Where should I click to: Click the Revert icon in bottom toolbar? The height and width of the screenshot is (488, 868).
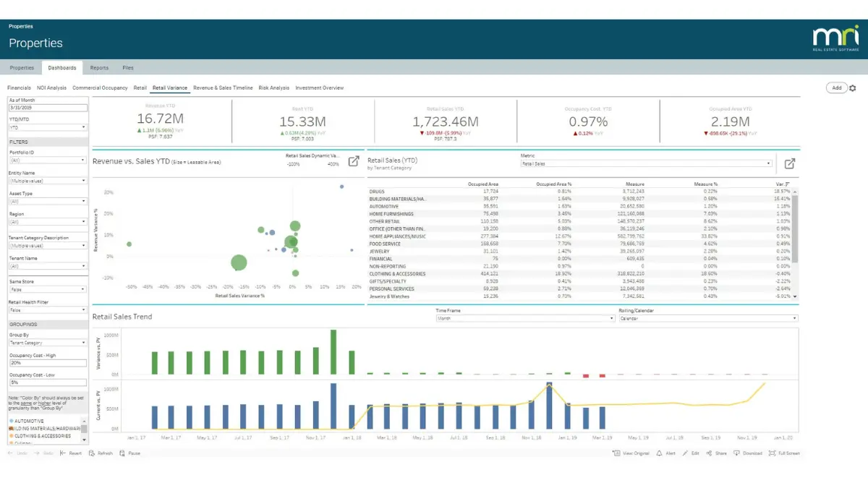pyautogui.click(x=71, y=453)
